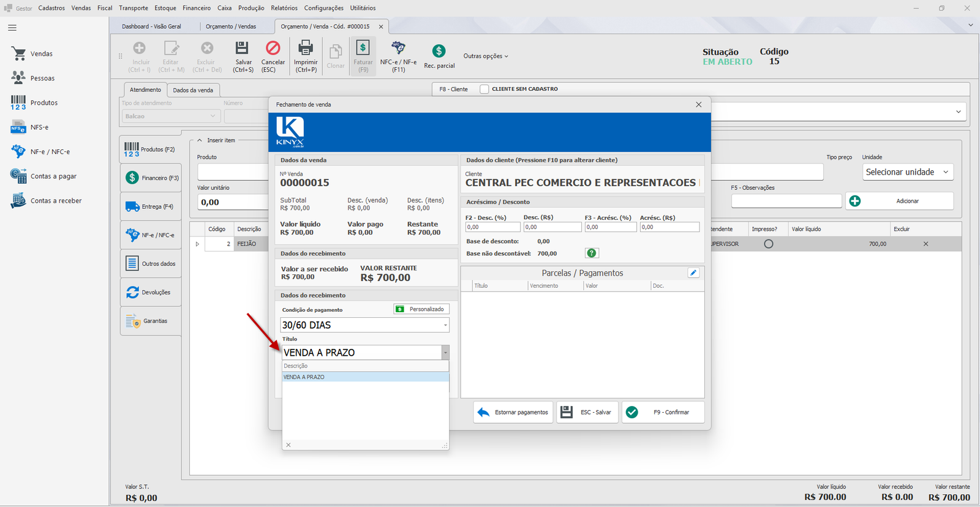Screen dimensions: 980x507
Task: Click the ESC - Salvar button
Action: pyautogui.click(x=587, y=413)
